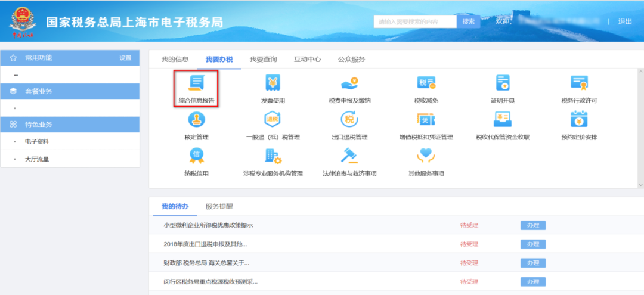Open 出口退税管理 icon
The width and height of the screenshot is (644, 295).
coord(349,119)
